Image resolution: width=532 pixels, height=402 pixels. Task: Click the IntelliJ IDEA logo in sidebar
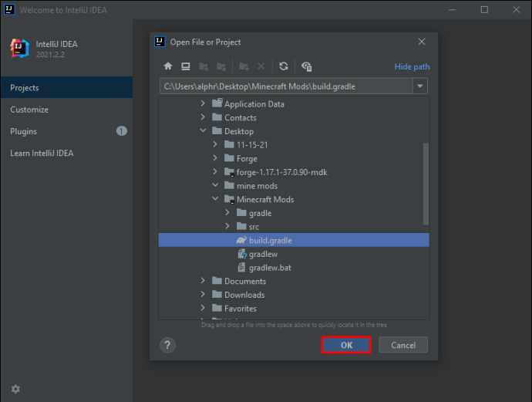click(x=20, y=48)
